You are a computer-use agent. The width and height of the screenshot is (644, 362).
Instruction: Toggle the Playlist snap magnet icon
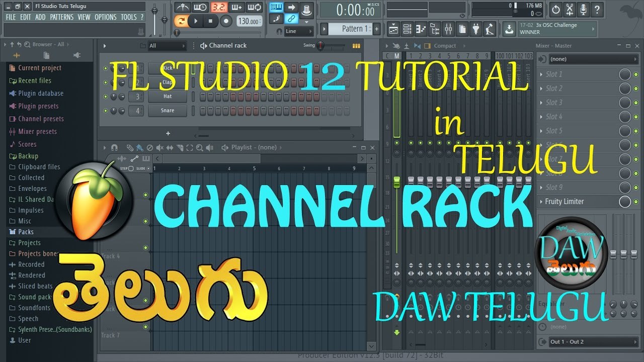click(114, 148)
